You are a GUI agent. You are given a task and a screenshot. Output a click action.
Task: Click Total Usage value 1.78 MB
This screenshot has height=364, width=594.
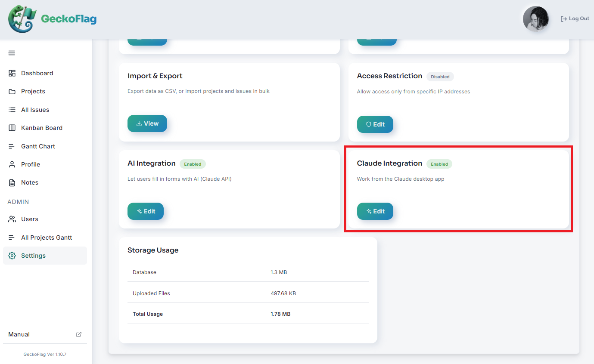[x=280, y=314]
